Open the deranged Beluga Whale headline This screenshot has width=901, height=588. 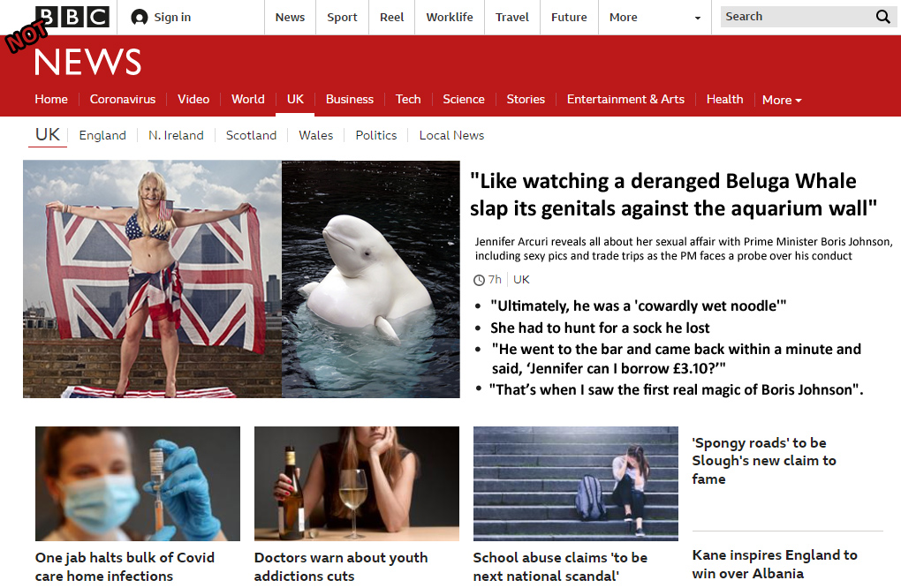click(x=673, y=194)
